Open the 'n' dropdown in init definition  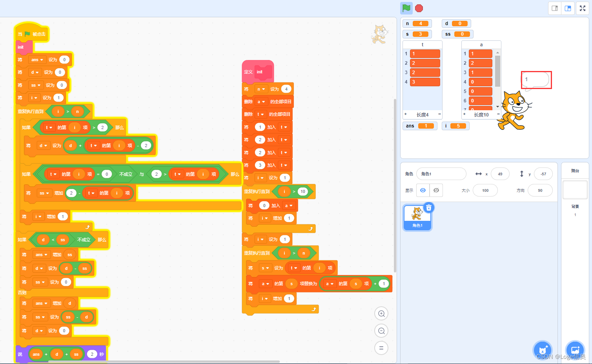point(261,89)
